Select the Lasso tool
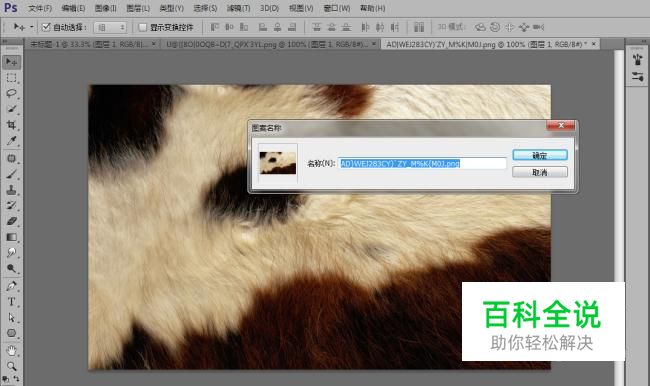 coord(12,93)
